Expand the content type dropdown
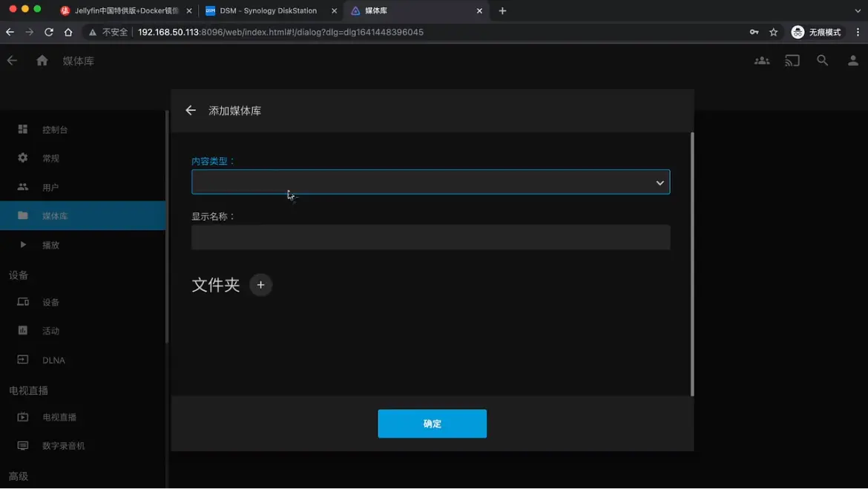The width and height of the screenshot is (868, 489). [430, 183]
